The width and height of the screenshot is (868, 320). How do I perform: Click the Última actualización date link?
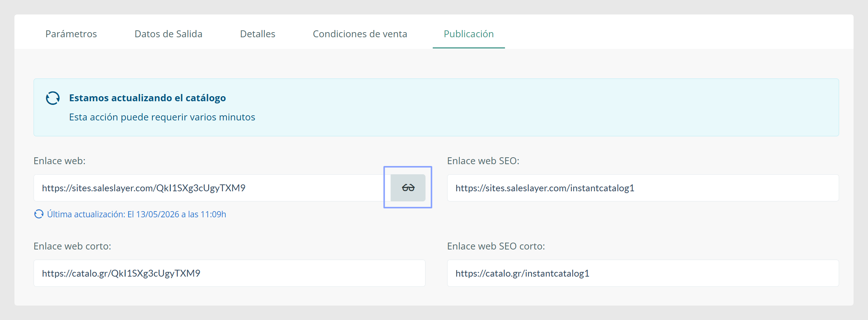tap(137, 214)
